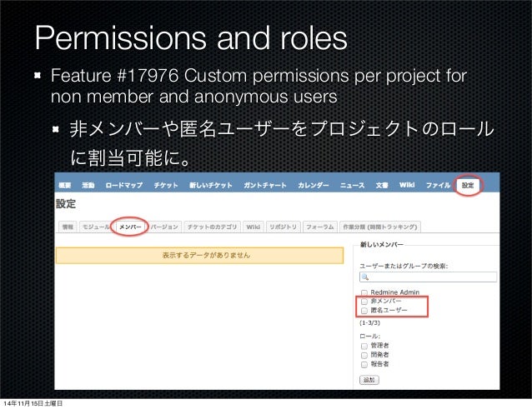
Task: Focus the user or group search field
Action: tap(428, 277)
